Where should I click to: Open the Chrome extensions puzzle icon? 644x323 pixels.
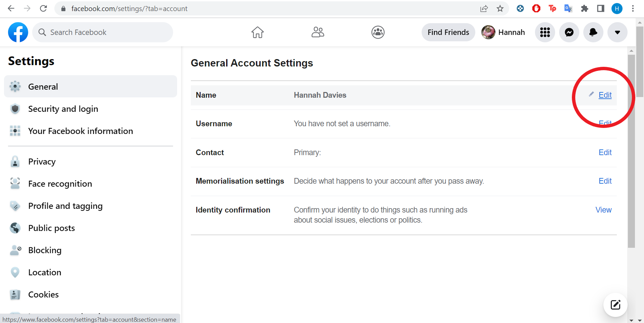[x=585, y=8]
